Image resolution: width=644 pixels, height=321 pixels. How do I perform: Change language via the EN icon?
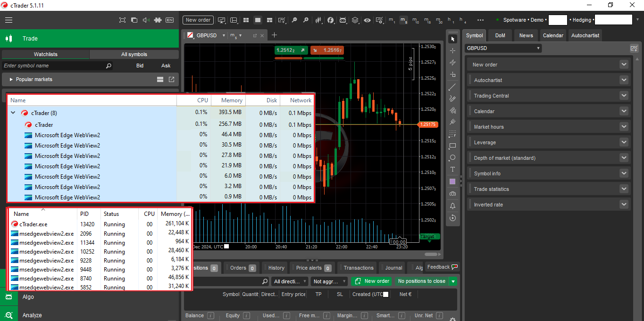(x=170, y=20)
